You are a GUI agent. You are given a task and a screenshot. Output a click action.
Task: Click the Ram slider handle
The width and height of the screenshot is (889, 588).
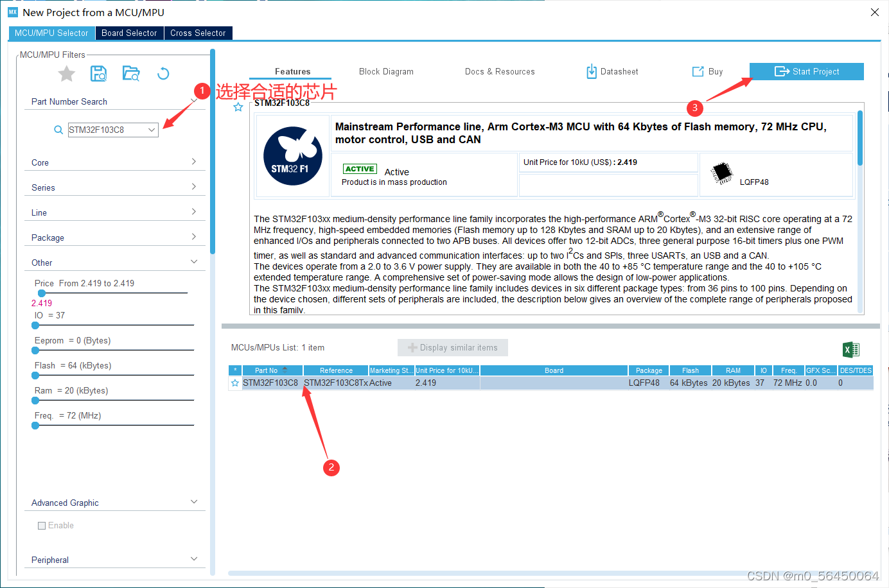click(x=35, y=401)
